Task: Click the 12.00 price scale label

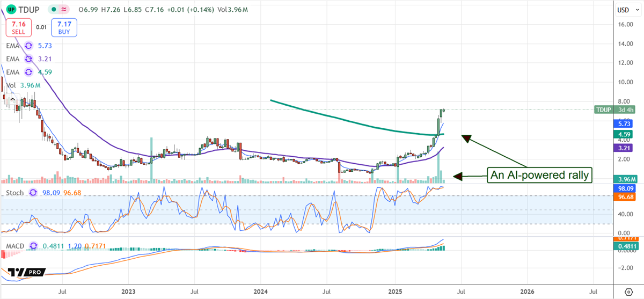Action: tap(625, 63)
